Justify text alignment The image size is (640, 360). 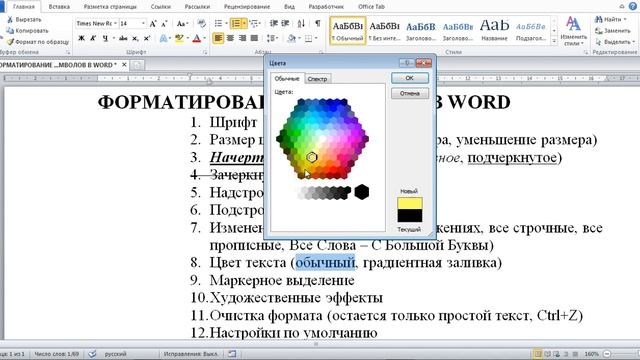[254, 38]
